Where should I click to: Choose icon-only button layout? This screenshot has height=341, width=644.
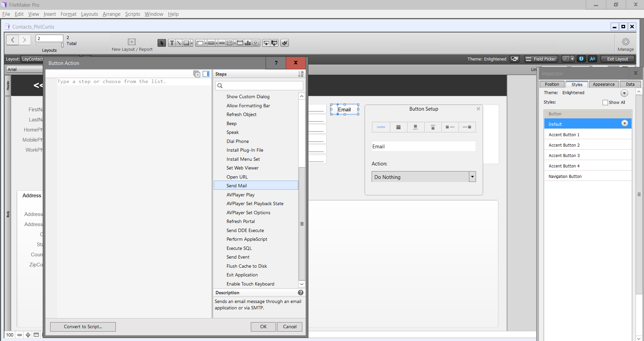point(398,127)
